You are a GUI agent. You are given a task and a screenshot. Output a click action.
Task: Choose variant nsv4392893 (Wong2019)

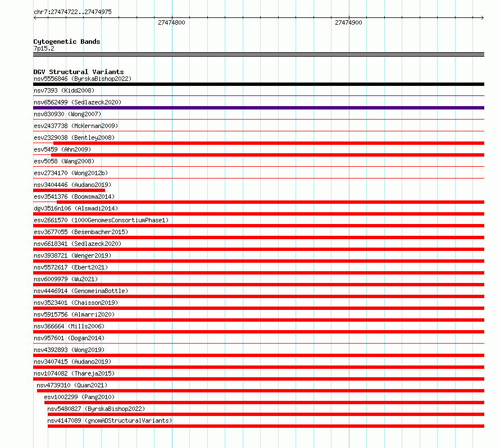69,350
